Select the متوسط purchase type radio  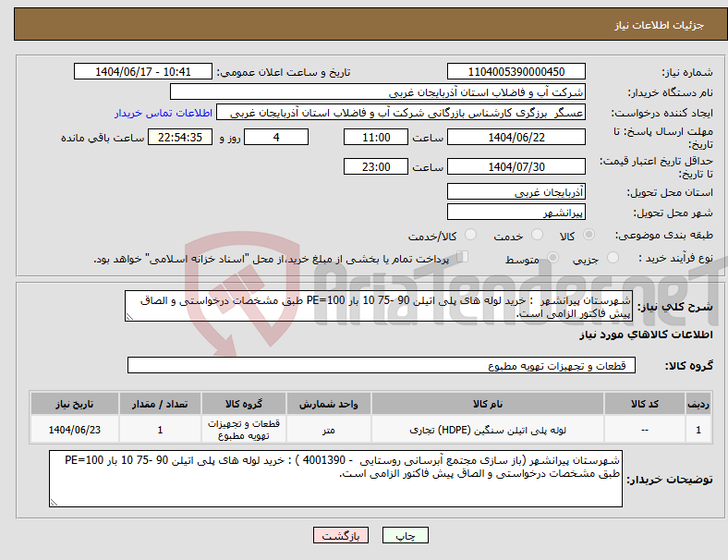click(x=552, y=258)
